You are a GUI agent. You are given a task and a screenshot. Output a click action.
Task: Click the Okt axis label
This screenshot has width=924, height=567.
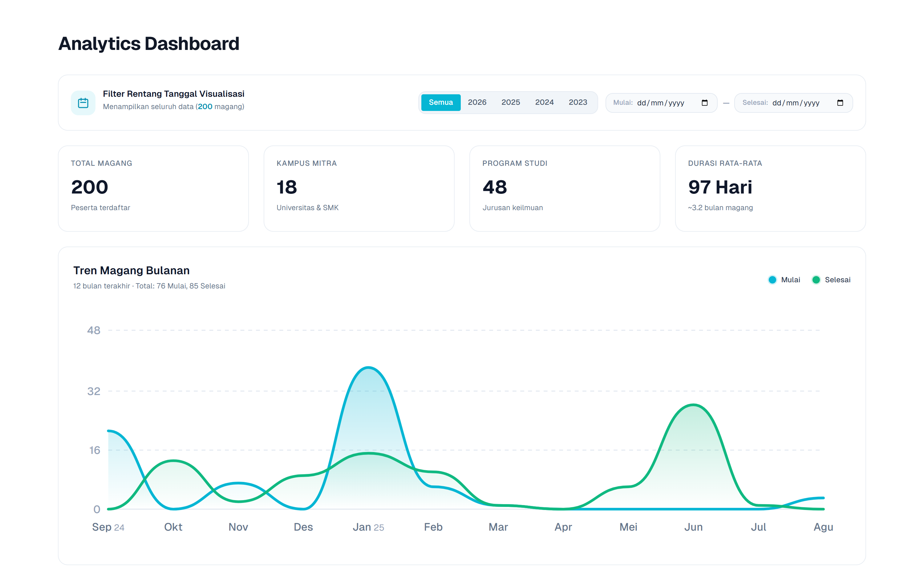[x=173, y=527]
